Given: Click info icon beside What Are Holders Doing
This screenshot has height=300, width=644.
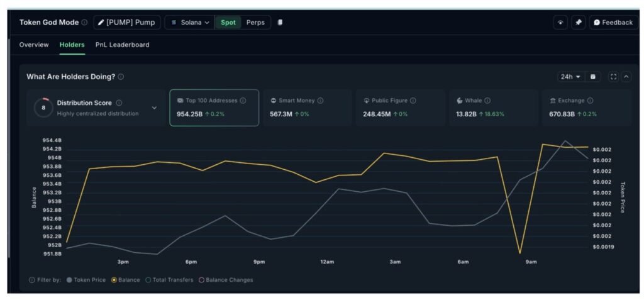Looking at the screenshot, I should click(x=121, y=77).
